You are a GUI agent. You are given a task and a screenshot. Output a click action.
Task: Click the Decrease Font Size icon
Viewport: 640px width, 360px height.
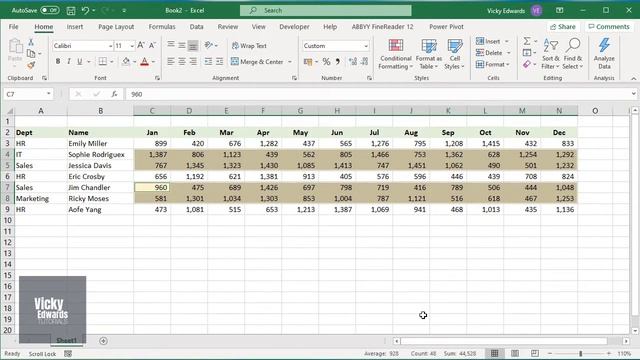click(x=152, y=46)
